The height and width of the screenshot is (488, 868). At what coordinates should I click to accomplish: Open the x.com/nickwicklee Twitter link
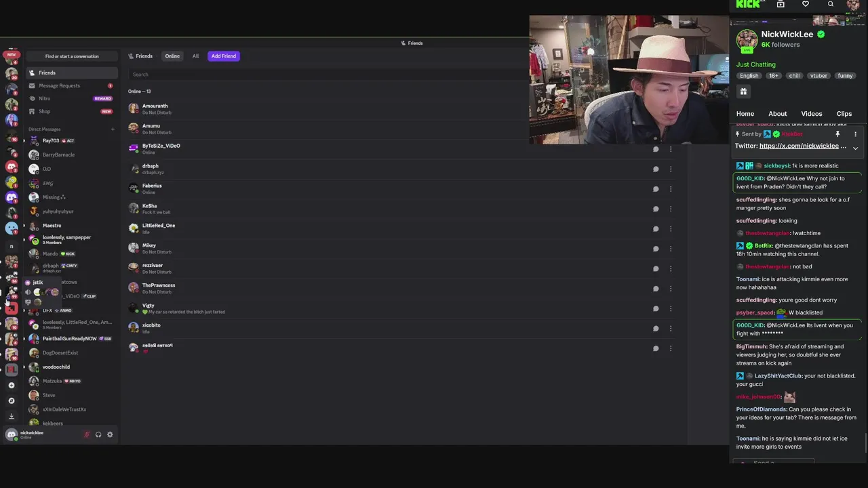click(803, 146)
